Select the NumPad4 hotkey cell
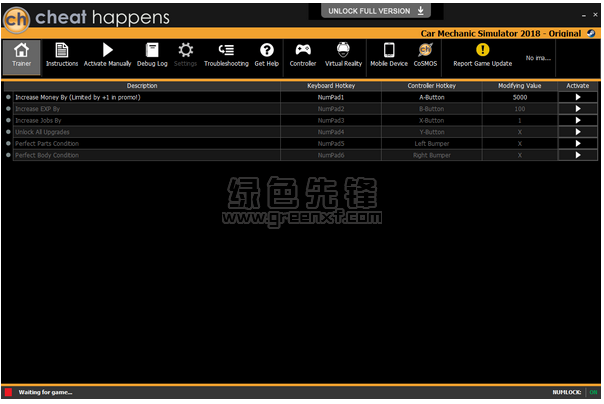 click(331, 132)
